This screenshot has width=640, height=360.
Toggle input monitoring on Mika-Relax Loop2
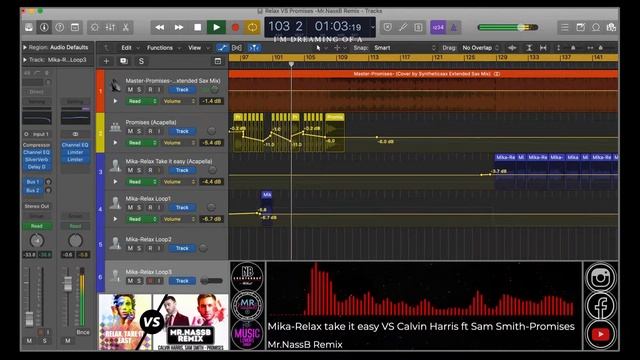(x=160, y=249)
